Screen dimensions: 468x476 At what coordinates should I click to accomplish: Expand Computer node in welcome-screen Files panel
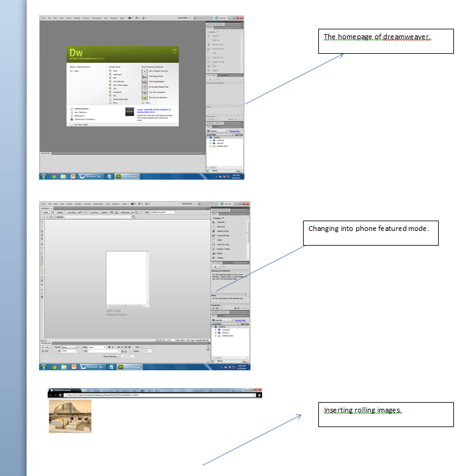210,141
